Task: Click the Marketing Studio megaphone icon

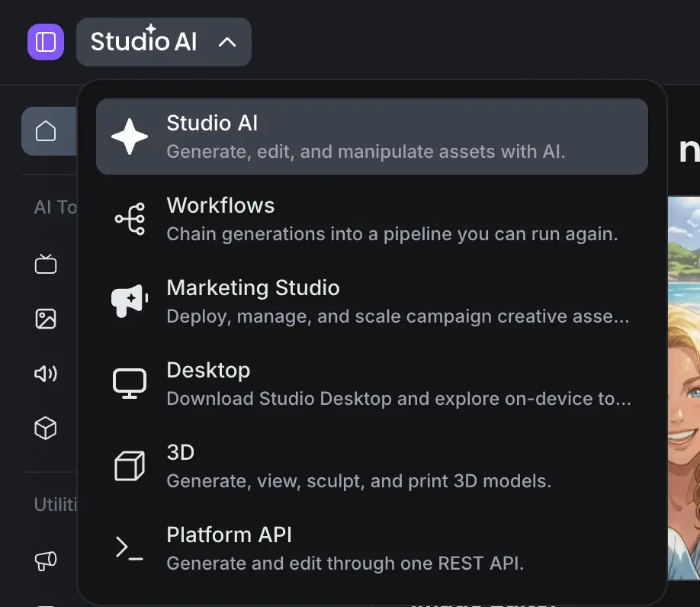Action: coord(130,300)
